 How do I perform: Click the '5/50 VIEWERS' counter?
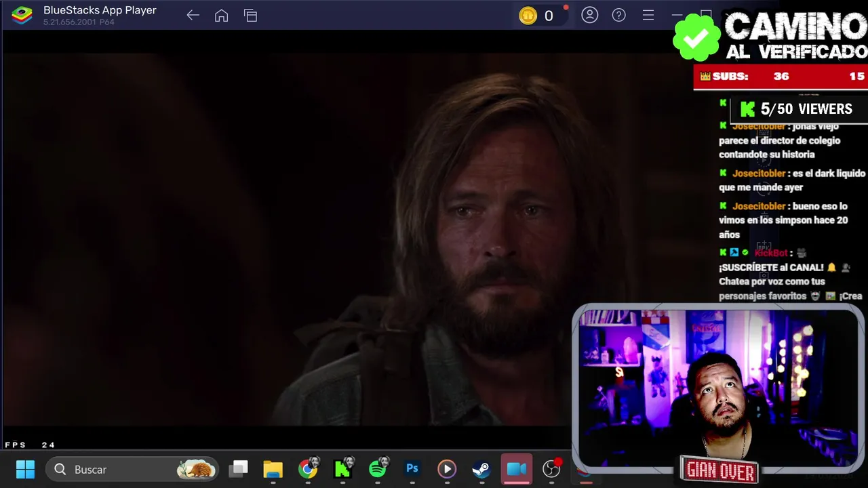point(798,109)
